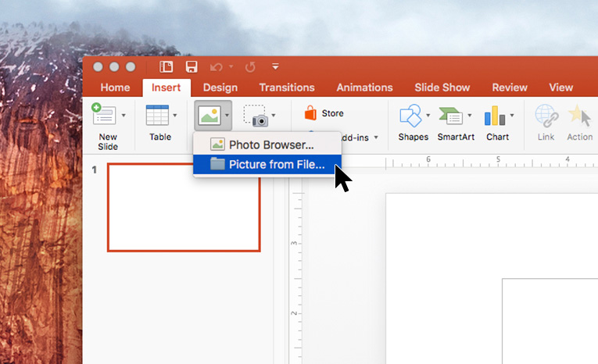The image size is (598, 364).
Task: Select the Insert tab
Action: (x=167, y=87)
